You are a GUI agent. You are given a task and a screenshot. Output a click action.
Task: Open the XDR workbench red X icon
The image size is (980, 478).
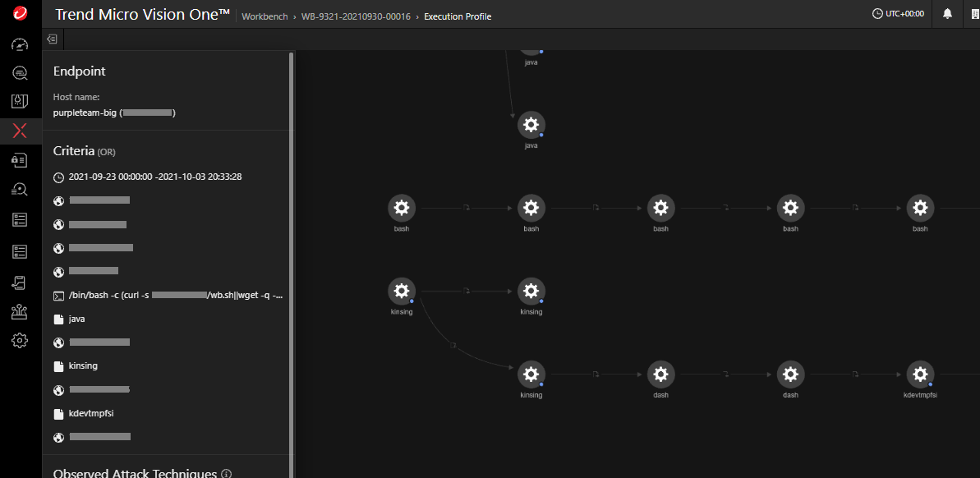click(21, 131)
